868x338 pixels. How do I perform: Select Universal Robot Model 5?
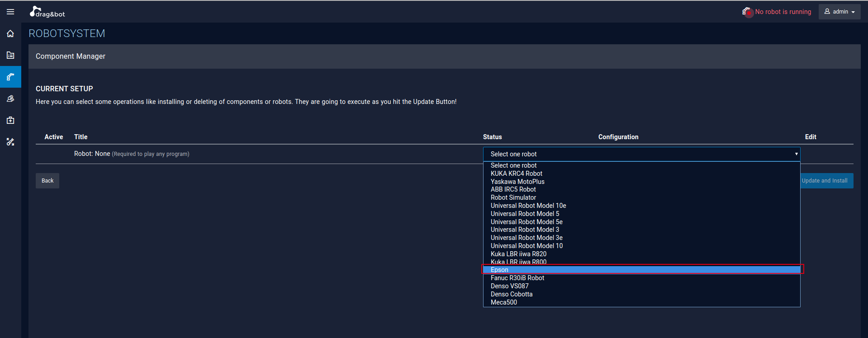click(x=641, y=214)
